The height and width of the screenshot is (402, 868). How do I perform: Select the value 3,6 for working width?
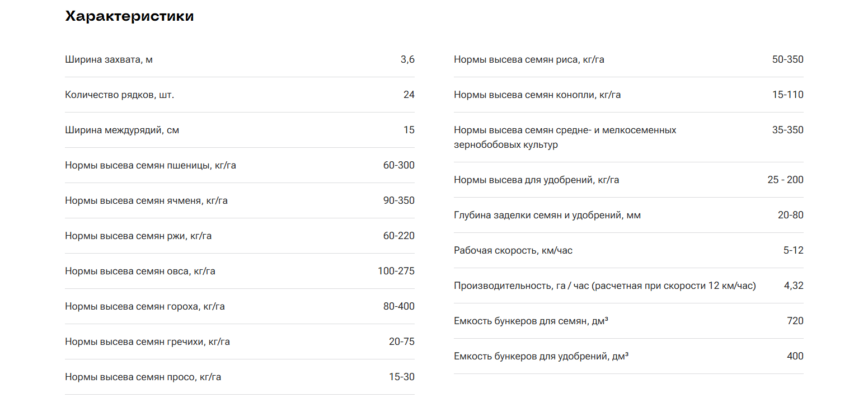click(x=407, y=59)
